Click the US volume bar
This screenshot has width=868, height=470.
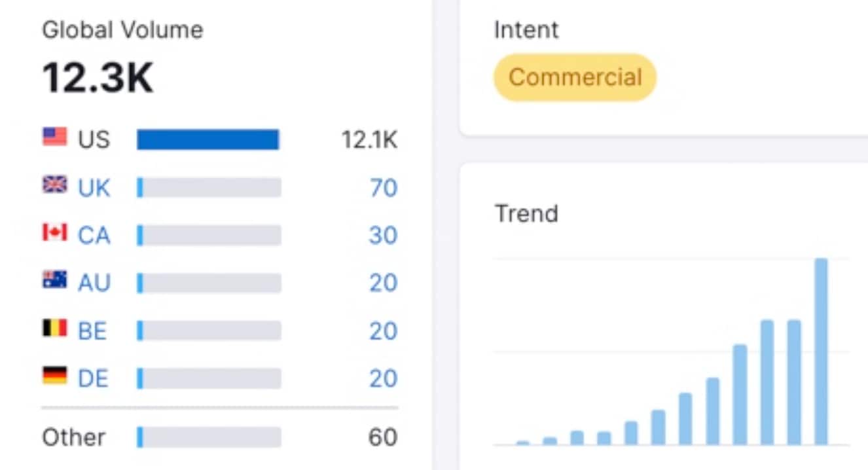point(209,140)
